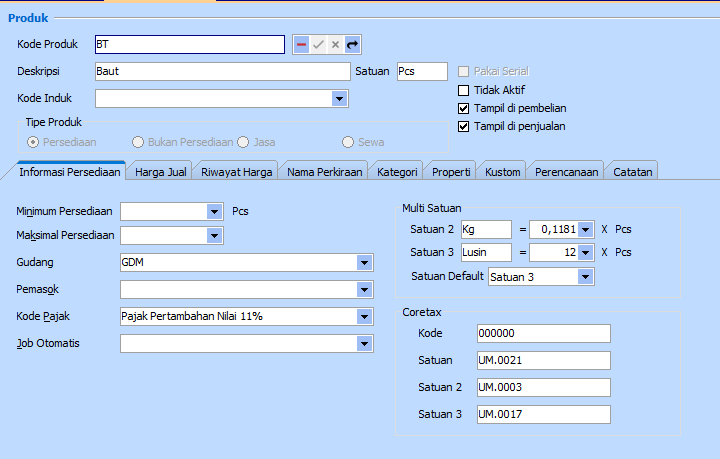Click the X cancel edit icon
The width and height of the screenshot is (720, 459).
pos(335,45)
